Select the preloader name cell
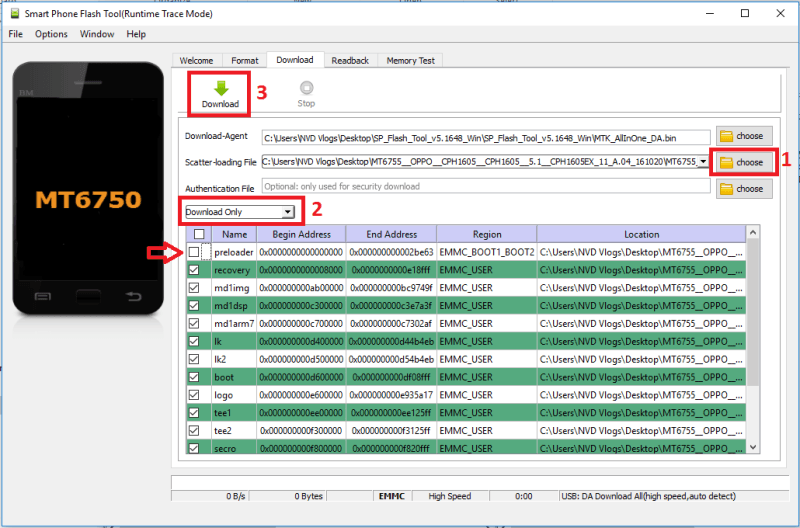The width and height of the screenshot is (800, 528). (234, 252)
